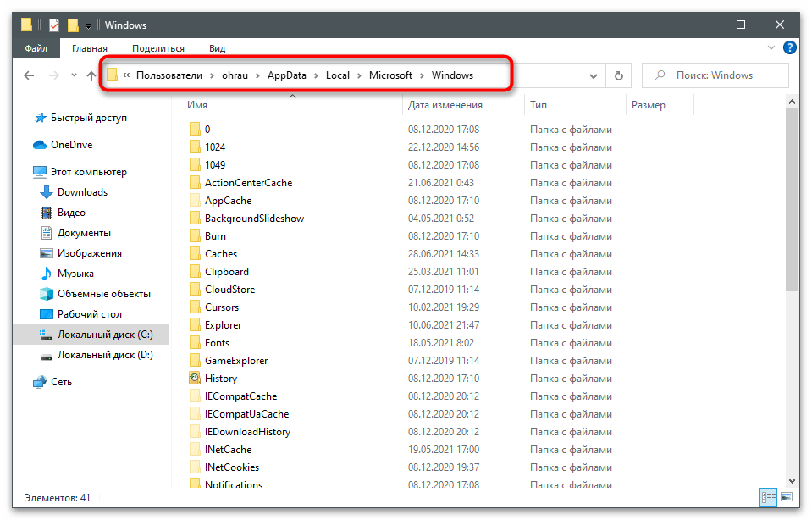Select Локальный диск (D:) in navigation pane

click(x=105, y=355)
